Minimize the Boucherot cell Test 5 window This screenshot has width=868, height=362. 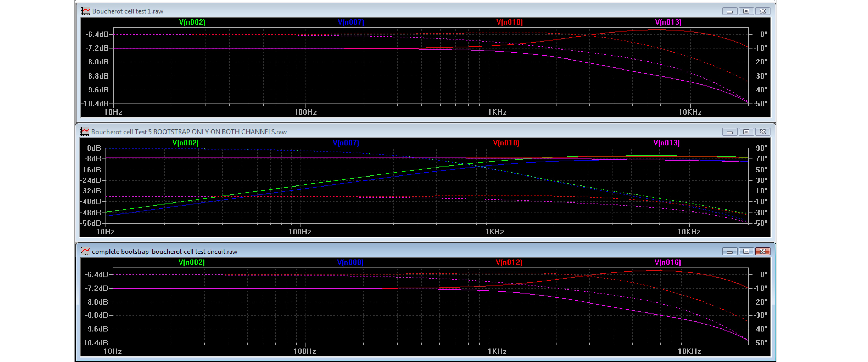[x=730, y=132]
